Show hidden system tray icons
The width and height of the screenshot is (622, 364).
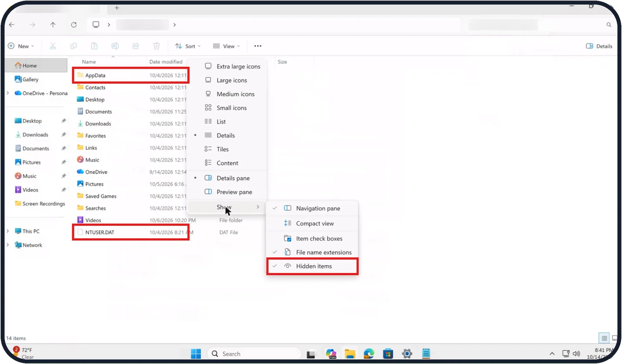pyautogui.click(x=552, y=354)
